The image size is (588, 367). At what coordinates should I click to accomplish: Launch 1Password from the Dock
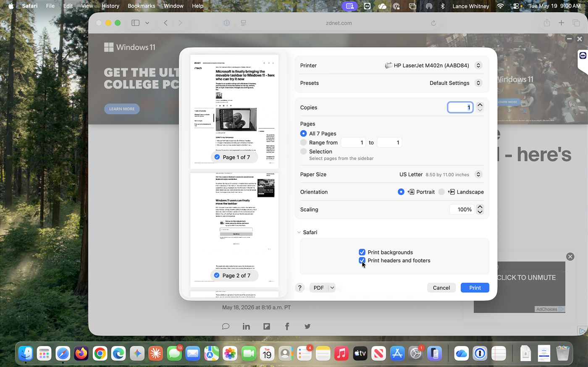click(x=480, y=354)
